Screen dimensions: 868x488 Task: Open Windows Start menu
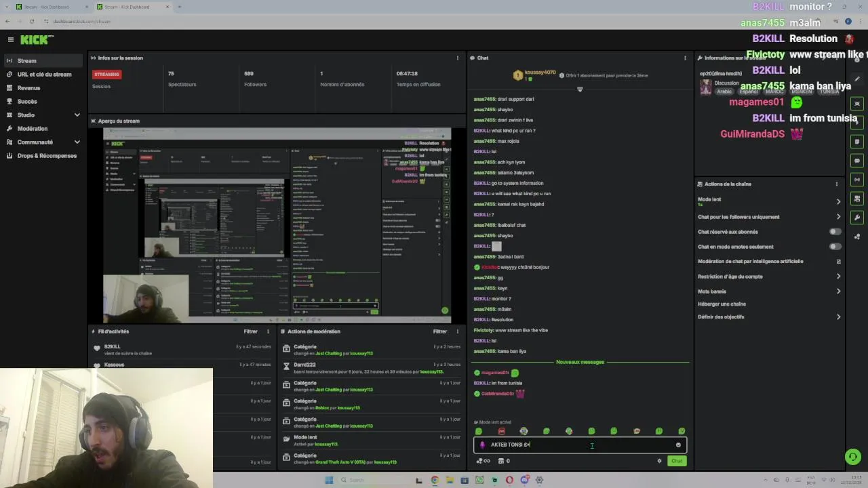329,480
